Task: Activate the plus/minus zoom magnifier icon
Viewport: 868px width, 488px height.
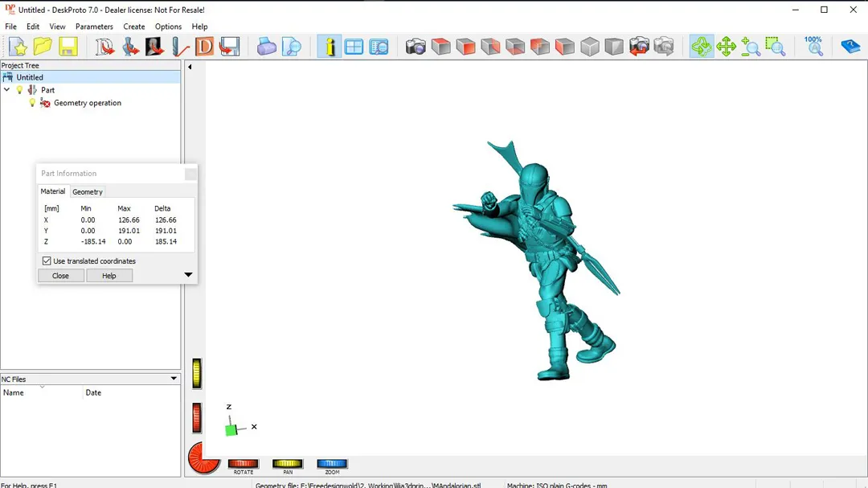Action: [x=751, y=47]
